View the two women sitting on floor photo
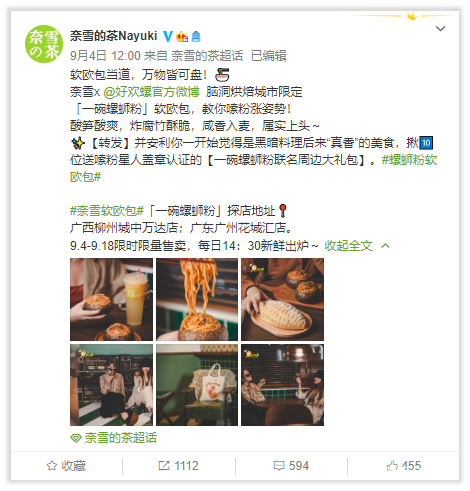This screenshot has height=491, width=470. pos(111,385)
